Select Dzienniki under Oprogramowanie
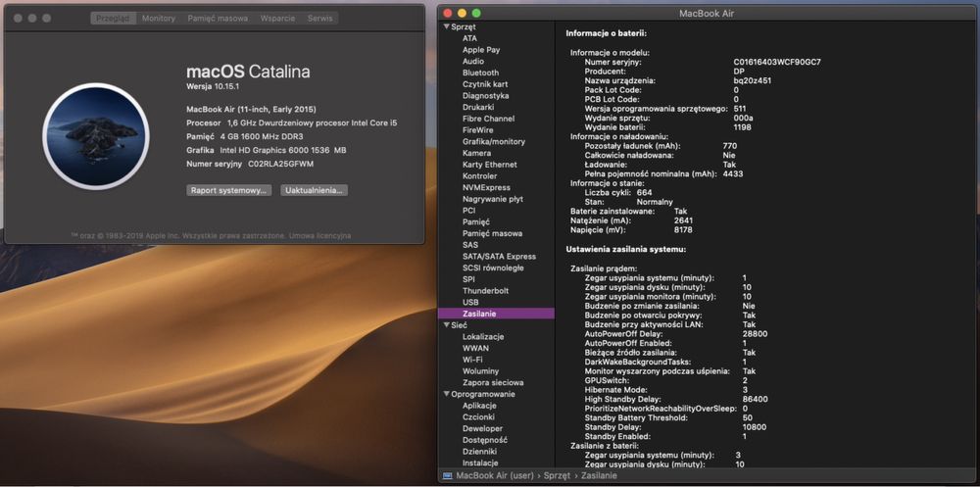 (480, 452)
